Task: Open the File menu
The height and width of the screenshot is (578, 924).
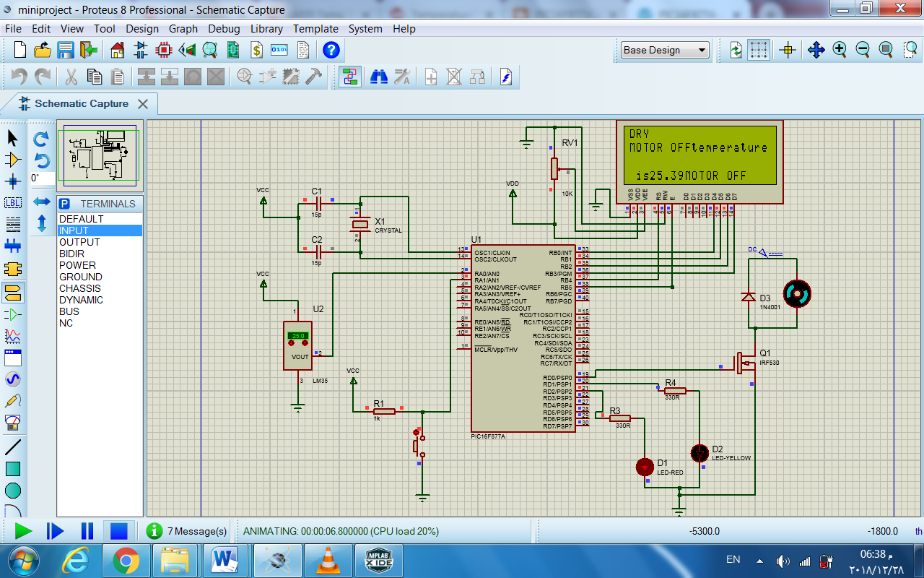Action: 14,29
